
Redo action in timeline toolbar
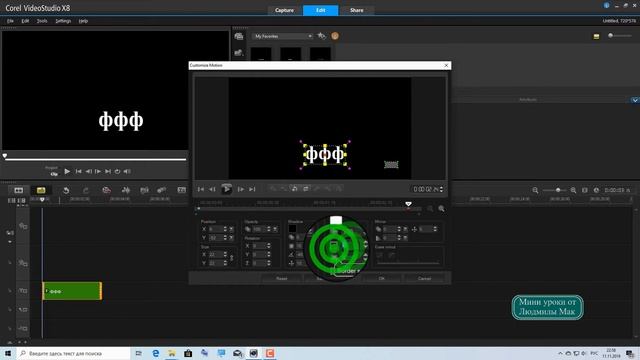(x=86, y=190)
